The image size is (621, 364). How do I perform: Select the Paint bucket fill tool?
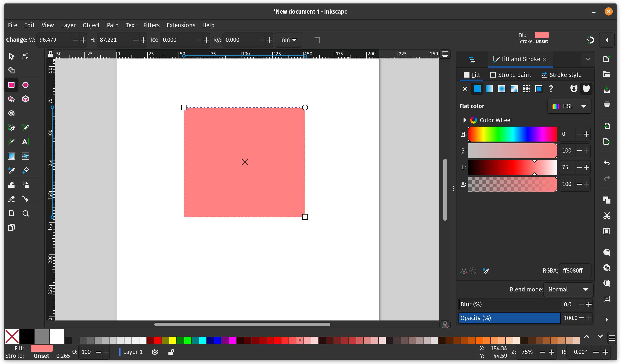26,171
